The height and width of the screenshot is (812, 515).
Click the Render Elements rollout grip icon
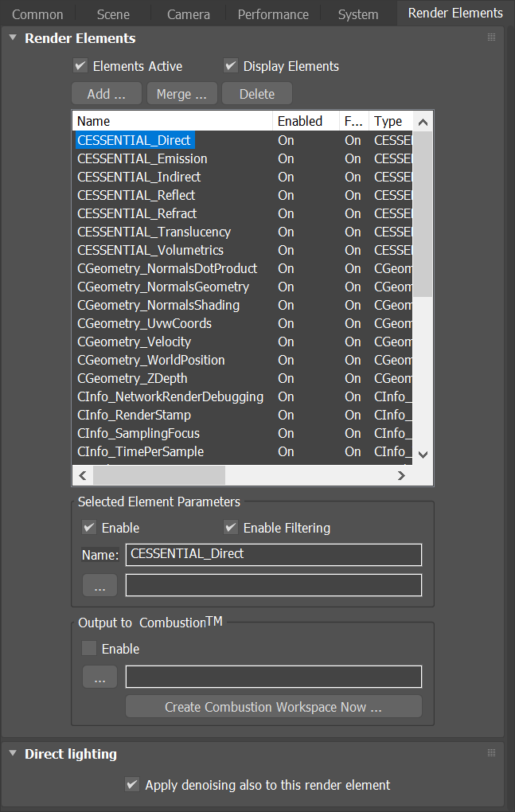pos(491,37)
